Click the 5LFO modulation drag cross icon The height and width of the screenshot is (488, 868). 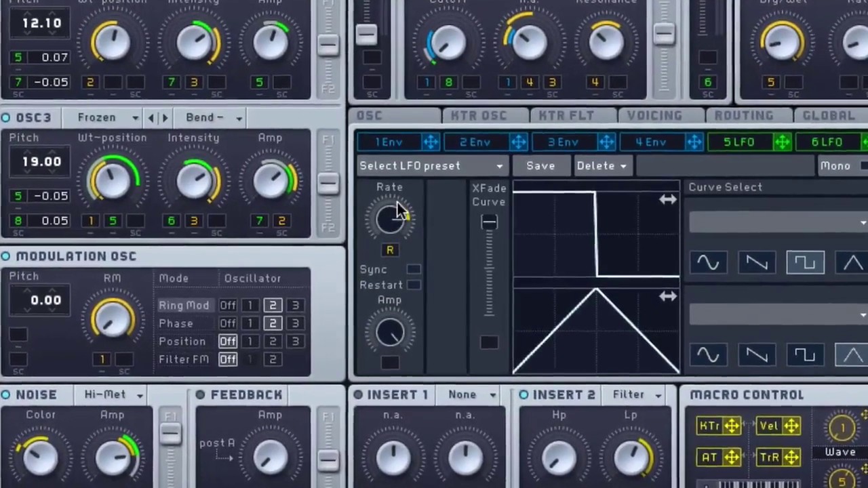point(783,142)
